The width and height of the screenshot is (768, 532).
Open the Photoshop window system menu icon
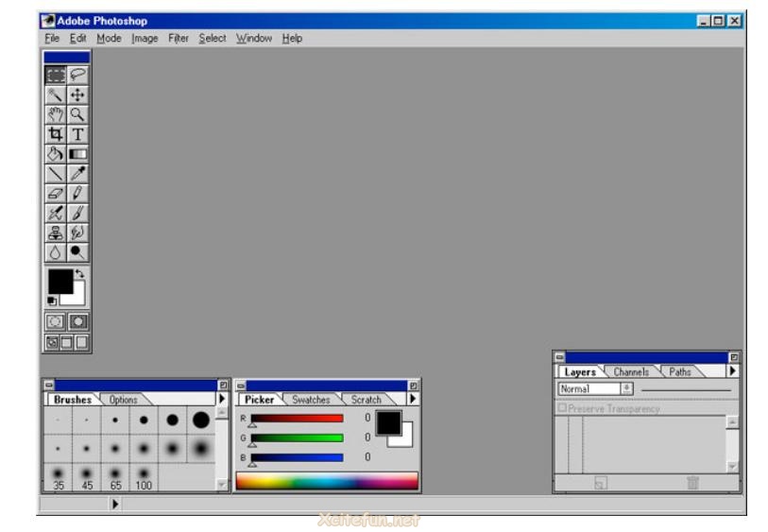pos(48,21)
